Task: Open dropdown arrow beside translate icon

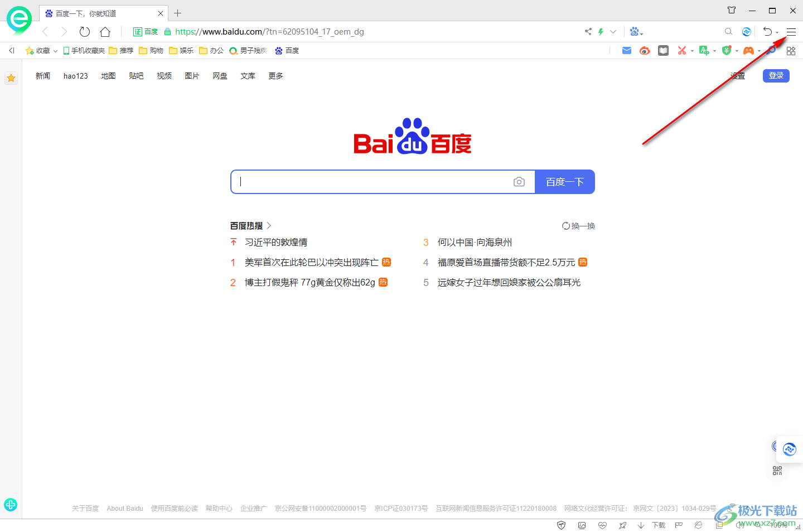Action: point(714,51)
